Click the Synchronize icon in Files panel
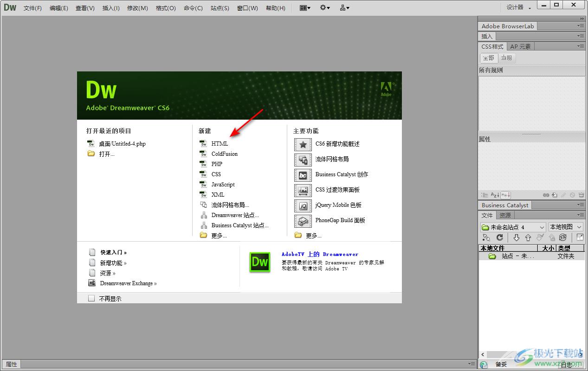588x371 pixels. (563, 237)
